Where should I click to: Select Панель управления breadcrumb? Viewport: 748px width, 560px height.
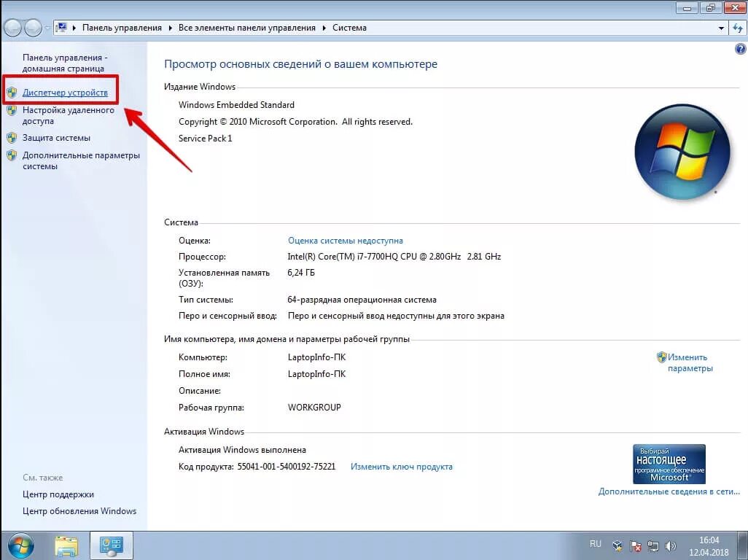[122, 28]
